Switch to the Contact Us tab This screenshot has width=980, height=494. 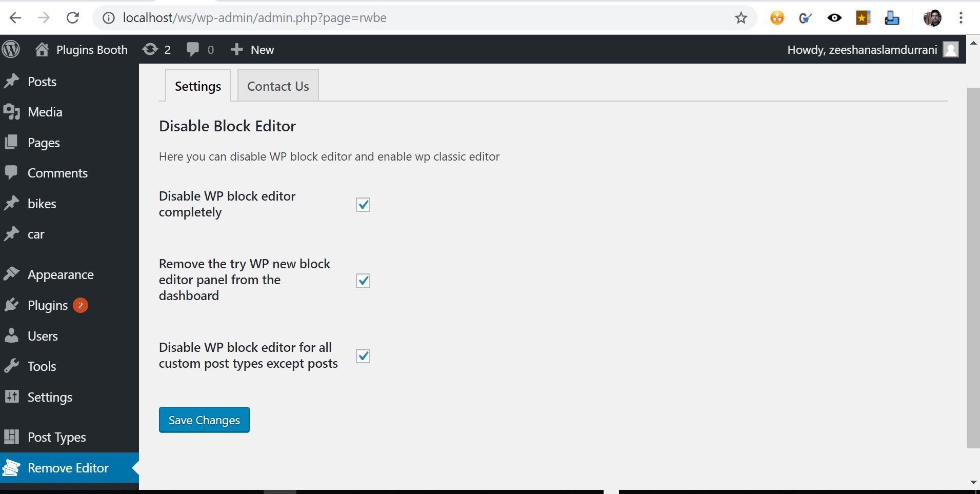(278, 86)
